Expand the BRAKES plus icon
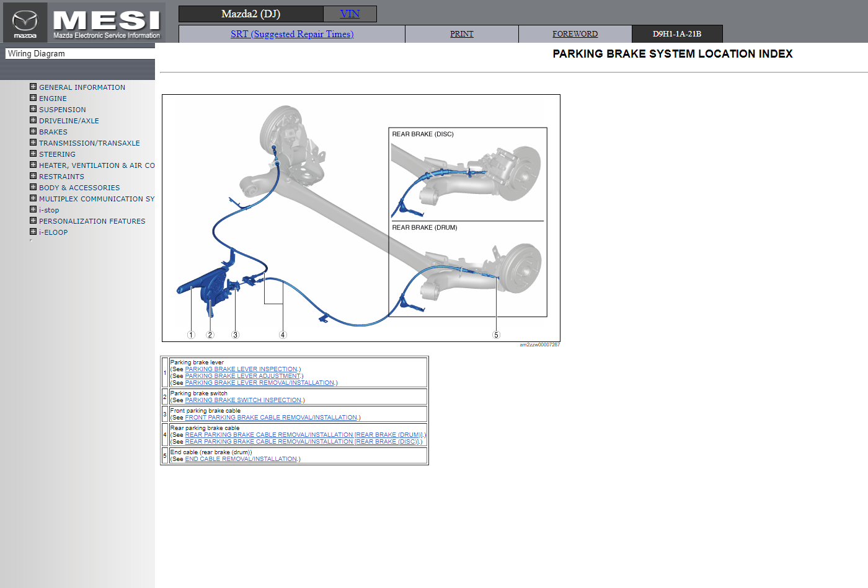 (33, 131)
